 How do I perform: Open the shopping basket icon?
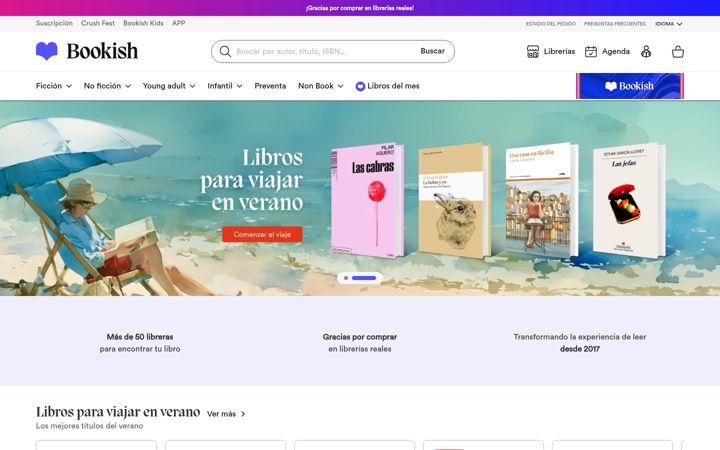pyautogui.click(x=678, y=51)
